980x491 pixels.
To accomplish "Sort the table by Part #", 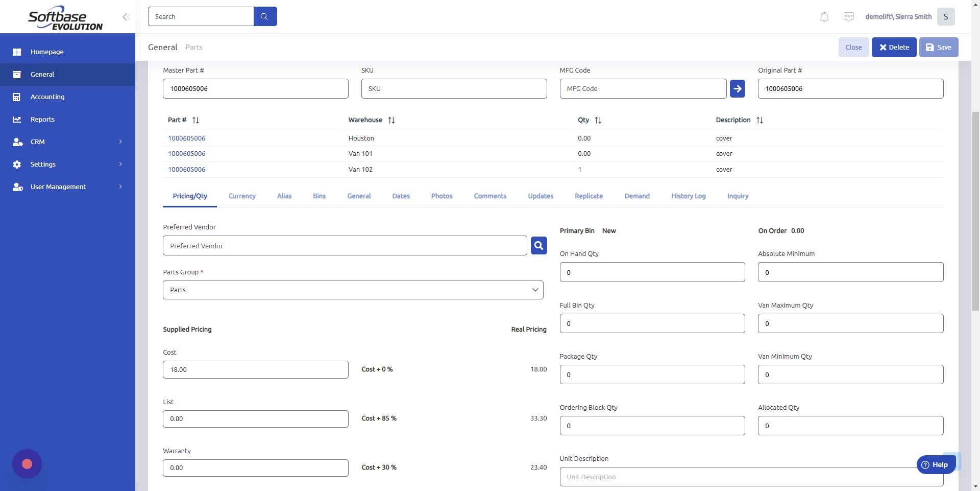I will click(x=195, y=120).
